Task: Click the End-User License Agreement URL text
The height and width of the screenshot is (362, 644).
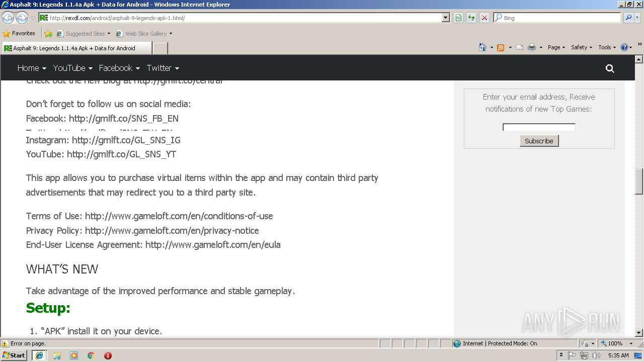Action: tap(213, 245)
